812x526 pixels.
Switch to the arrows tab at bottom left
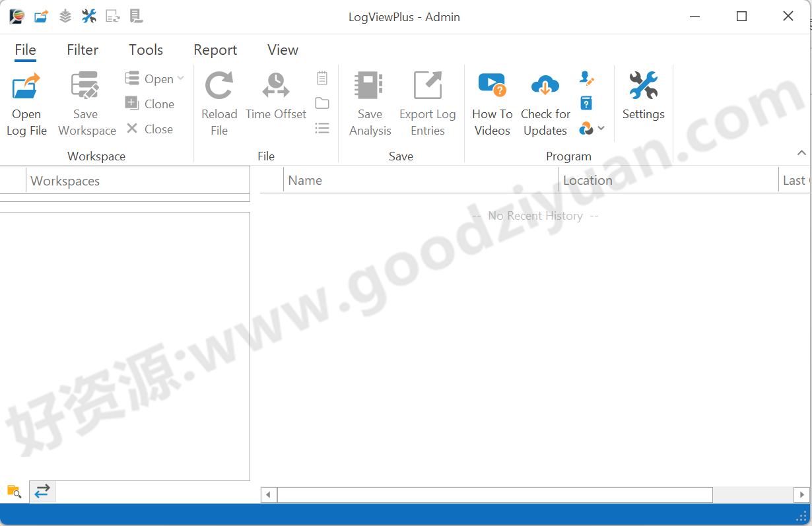tap(42, 491)
